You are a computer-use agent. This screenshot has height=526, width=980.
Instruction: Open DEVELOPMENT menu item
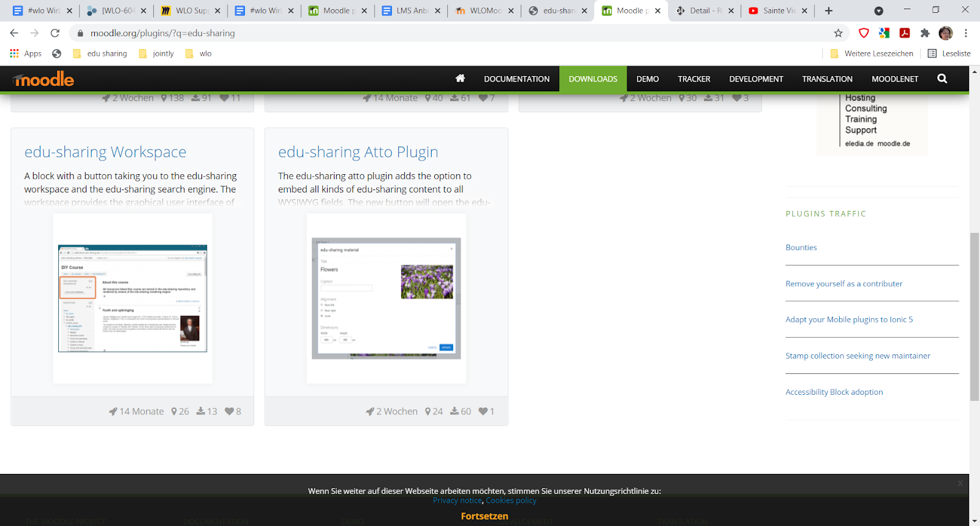[756, 79]
